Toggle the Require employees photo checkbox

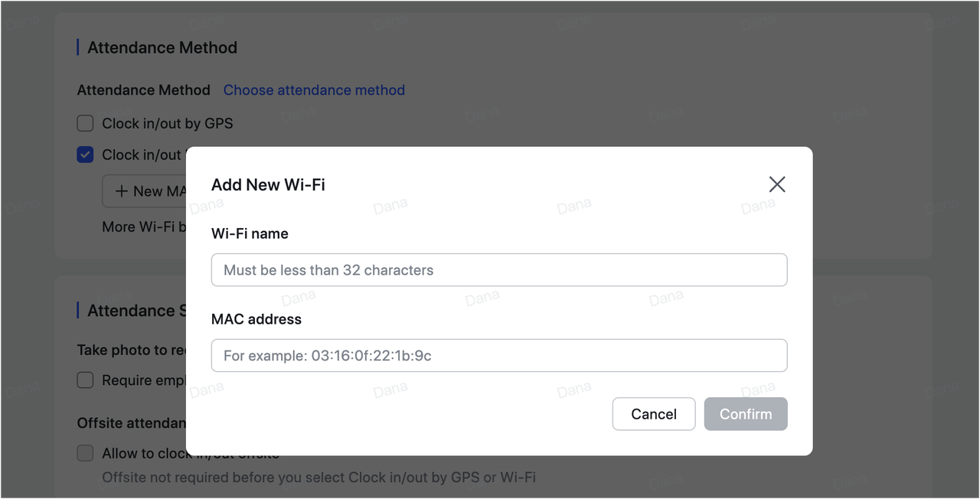pos(85,380)
